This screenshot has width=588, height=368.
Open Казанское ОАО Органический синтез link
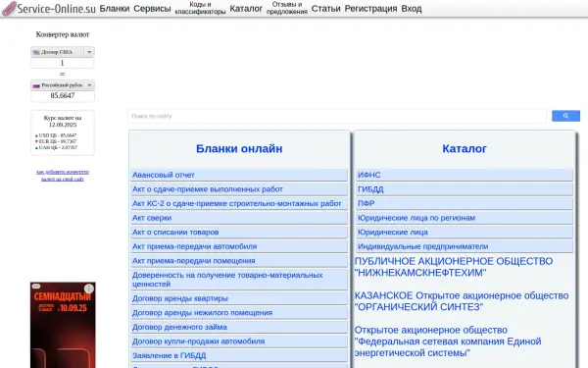coord(462,301)
